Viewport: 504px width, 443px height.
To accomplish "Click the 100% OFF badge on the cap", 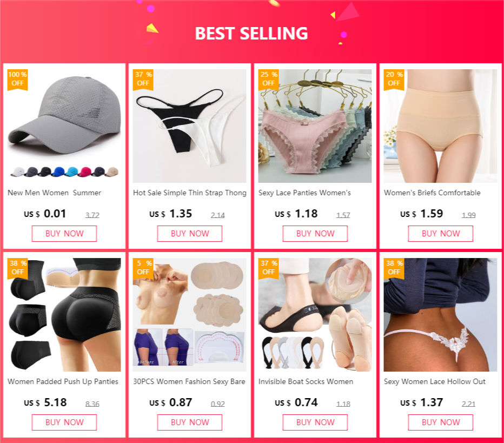I will click(x=17, y=80).
